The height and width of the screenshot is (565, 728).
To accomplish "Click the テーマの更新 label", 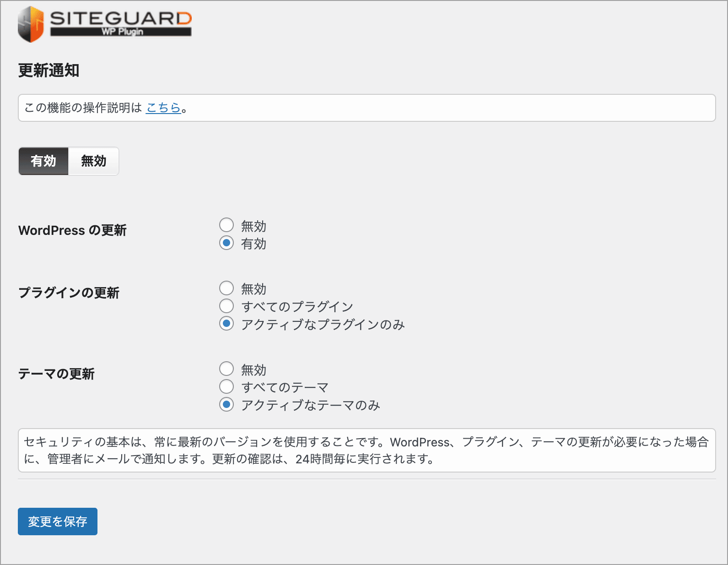I will click(56, 374).
